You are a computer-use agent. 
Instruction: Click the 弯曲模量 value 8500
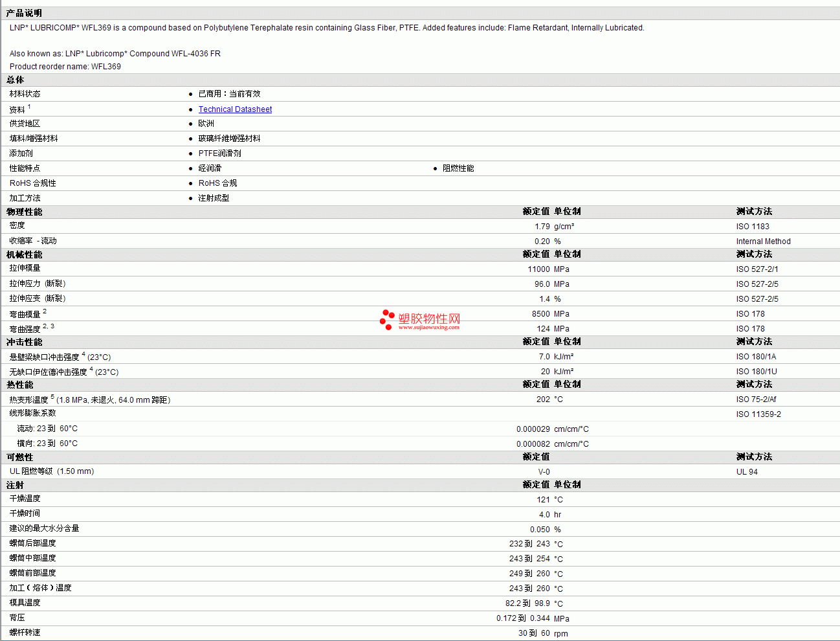coord(541,314)
